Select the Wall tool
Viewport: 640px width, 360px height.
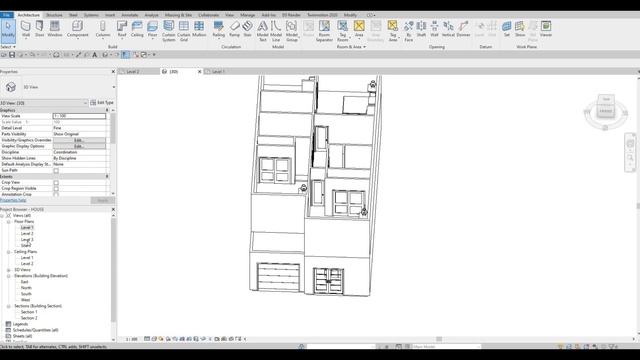26,29
